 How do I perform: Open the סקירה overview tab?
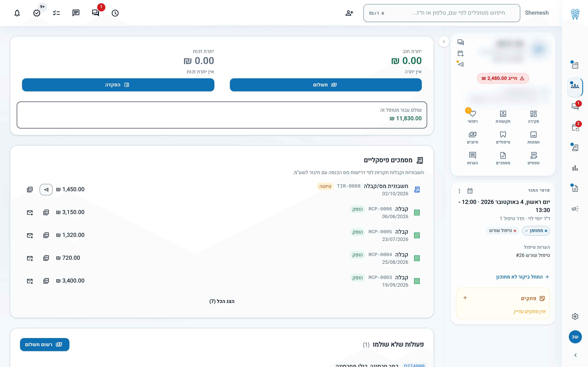click(533, 117)
